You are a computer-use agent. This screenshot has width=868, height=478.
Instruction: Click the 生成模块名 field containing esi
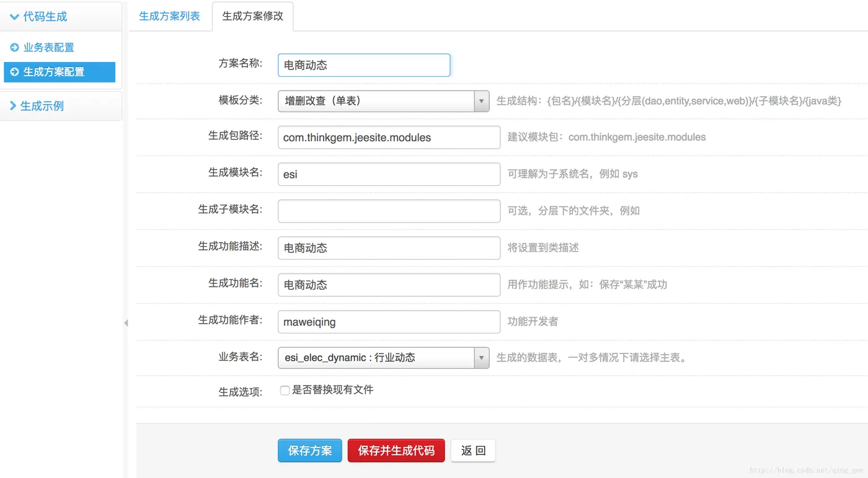tap(389, 174)
